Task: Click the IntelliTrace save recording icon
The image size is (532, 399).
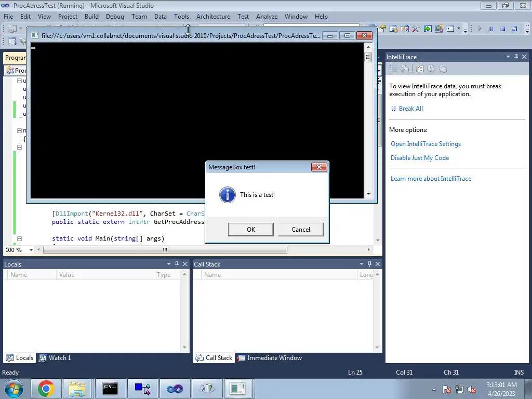Action: [x=443, y=69]
